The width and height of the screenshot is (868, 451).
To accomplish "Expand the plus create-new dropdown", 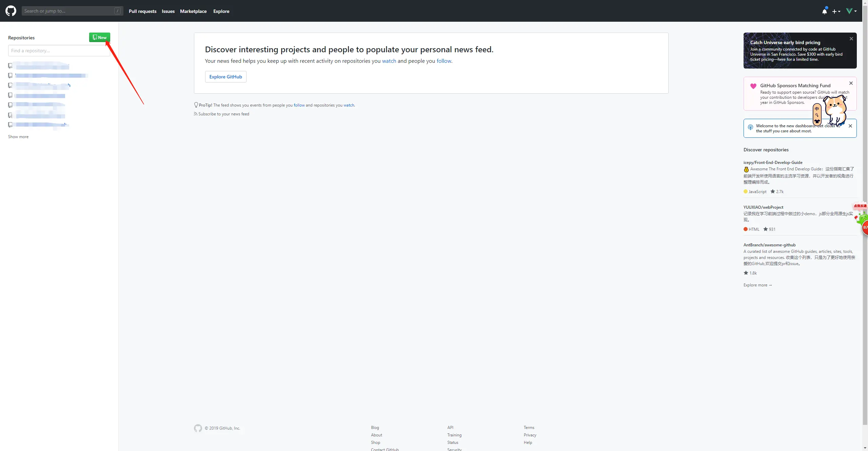I will [836, 11].
